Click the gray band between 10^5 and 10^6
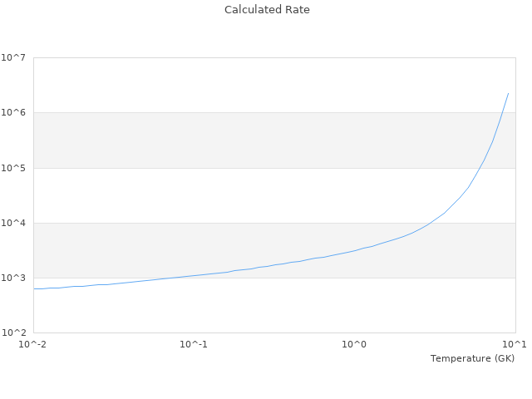Screen dimensions: 532x399 249,140
